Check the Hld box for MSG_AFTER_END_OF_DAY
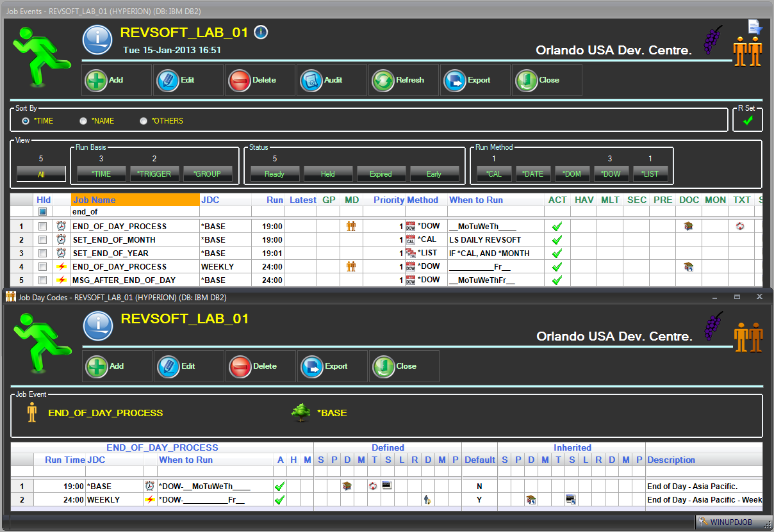 coord(43,280)
